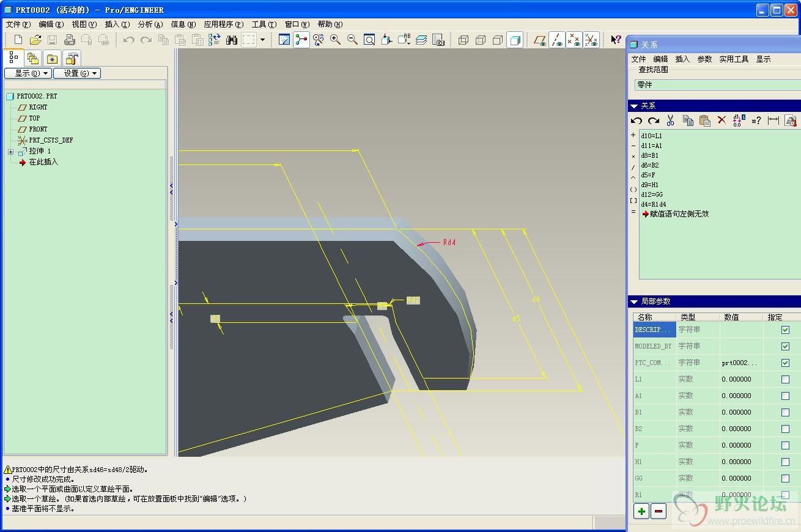Check the designate box for F
The height and width of the screenshot is (532, 801).
pos(786,445)
